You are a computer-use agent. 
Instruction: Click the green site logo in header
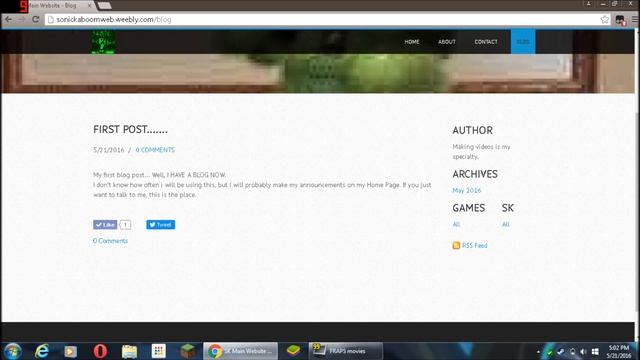(x=103, y=42)
